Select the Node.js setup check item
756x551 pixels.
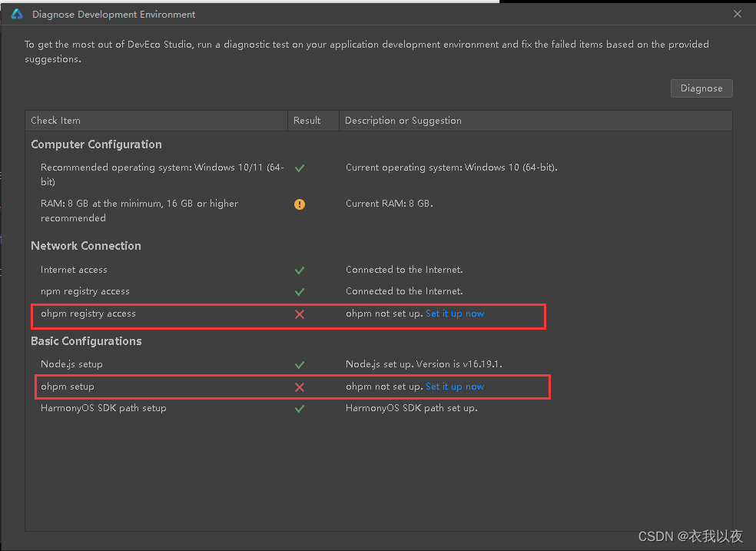pyautogui.click(x=71, y=364)
